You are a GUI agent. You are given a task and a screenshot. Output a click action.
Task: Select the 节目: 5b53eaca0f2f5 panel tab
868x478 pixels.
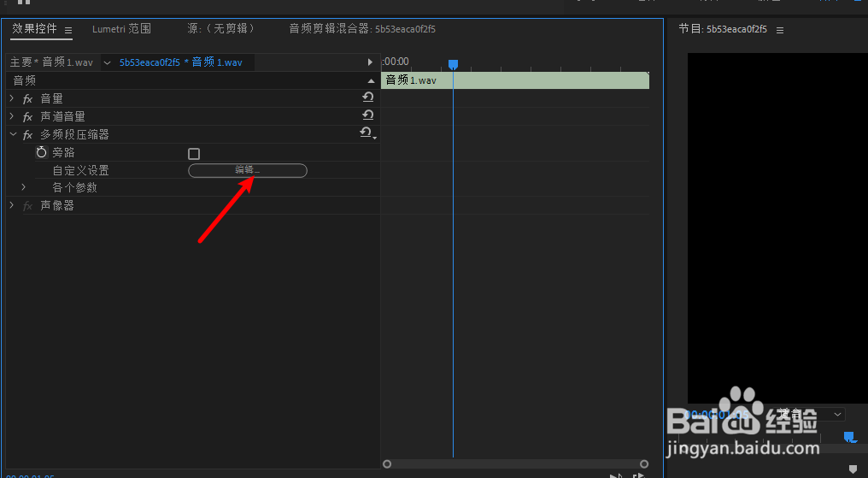coord(723,29)
